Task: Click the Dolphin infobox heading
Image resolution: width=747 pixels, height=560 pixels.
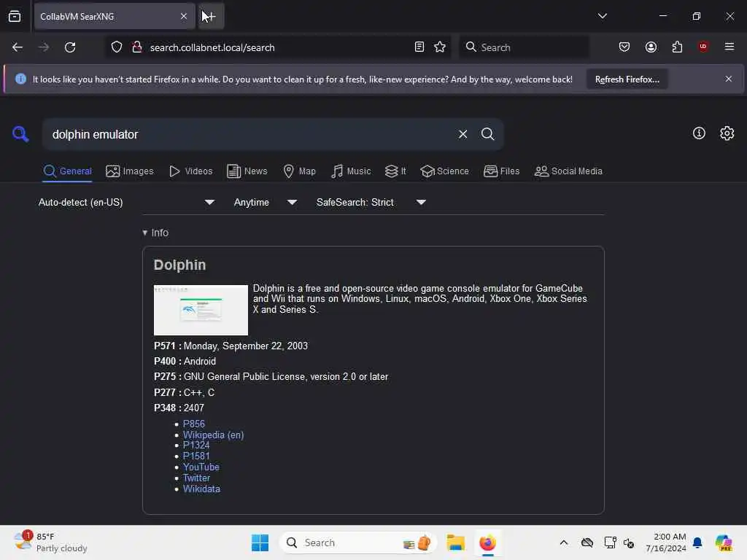Action: (179, 265)
